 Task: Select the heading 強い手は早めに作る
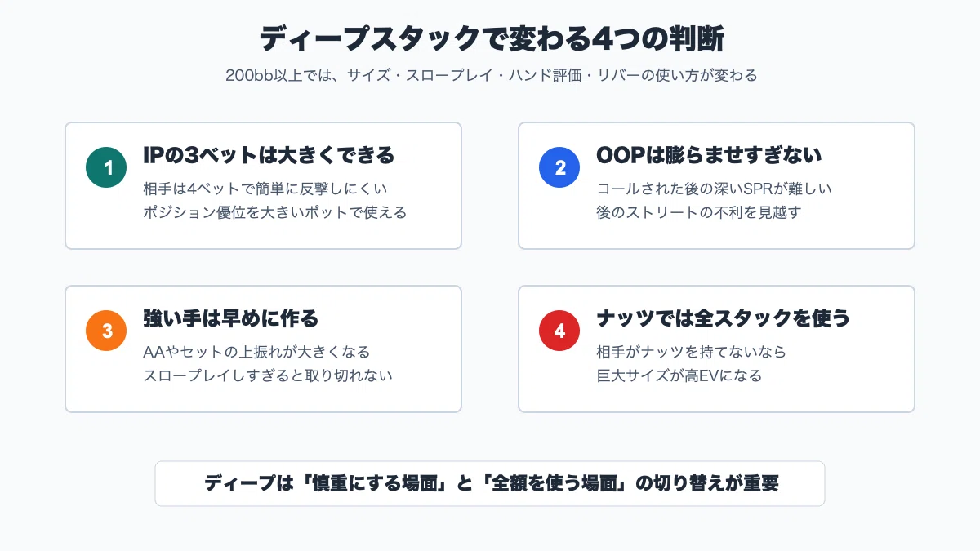tap(231, 318)
